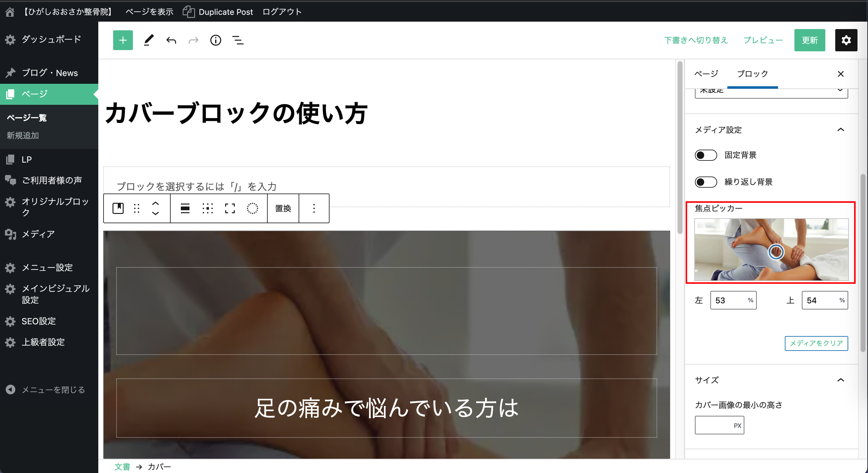
Task: Select the pencil edit tool icon
Action: (149, 40)
